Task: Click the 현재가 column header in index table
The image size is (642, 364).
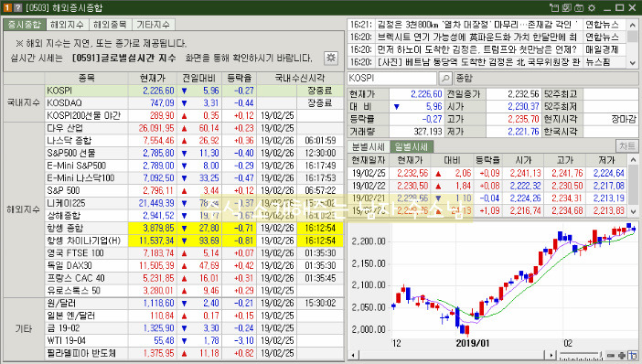Action: point(153,78)
